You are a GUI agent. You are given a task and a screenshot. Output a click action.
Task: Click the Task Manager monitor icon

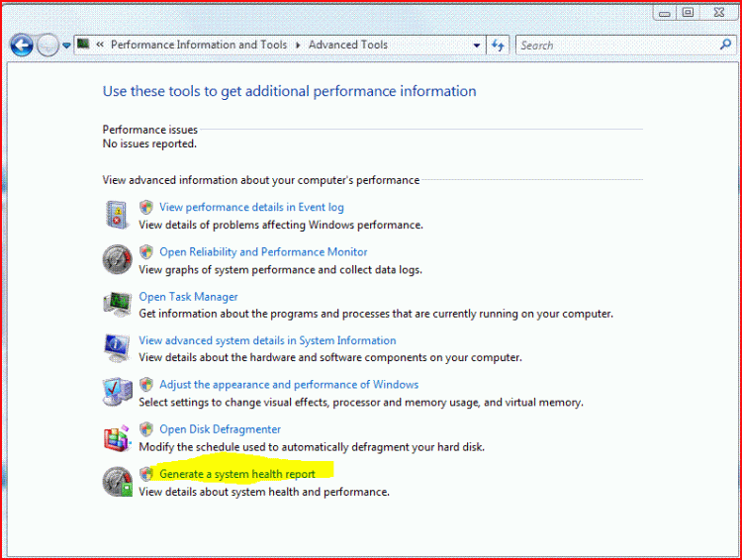(x=118, y=304)
